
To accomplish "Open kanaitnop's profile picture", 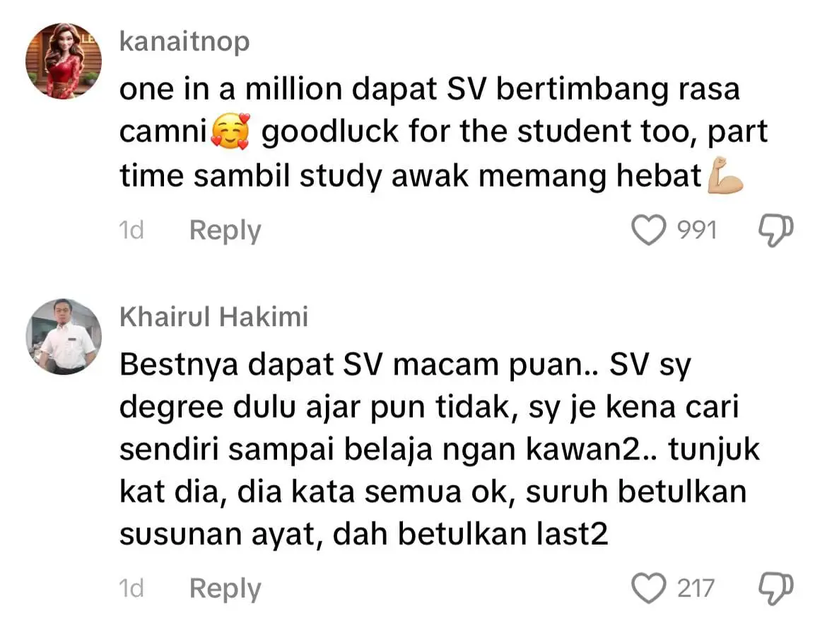I will [x=64, y=61].
